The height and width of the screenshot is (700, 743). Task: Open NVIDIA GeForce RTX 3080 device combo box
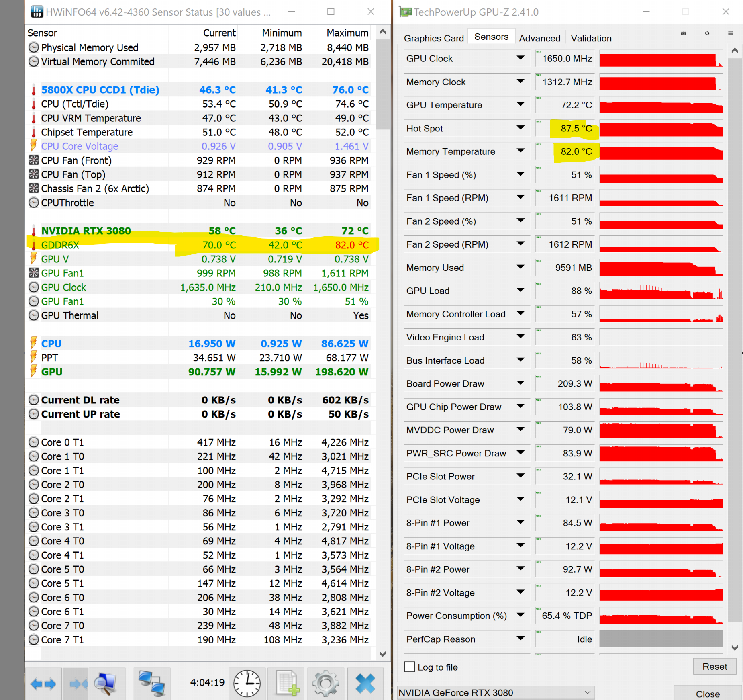(x=496, y=692)
